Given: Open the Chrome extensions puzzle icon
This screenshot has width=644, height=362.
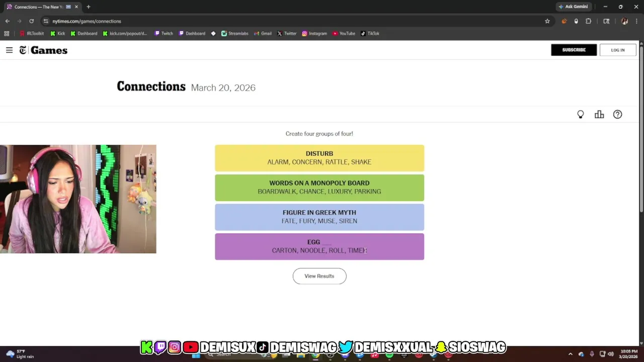Looking at the screenshot, I should [x=588, y=21].
